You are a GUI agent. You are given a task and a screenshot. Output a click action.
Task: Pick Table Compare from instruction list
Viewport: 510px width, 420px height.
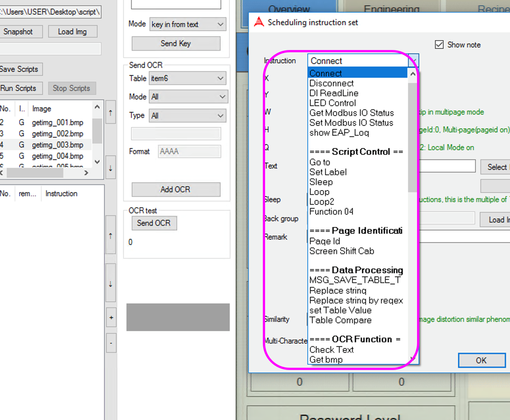pos(340,320)
